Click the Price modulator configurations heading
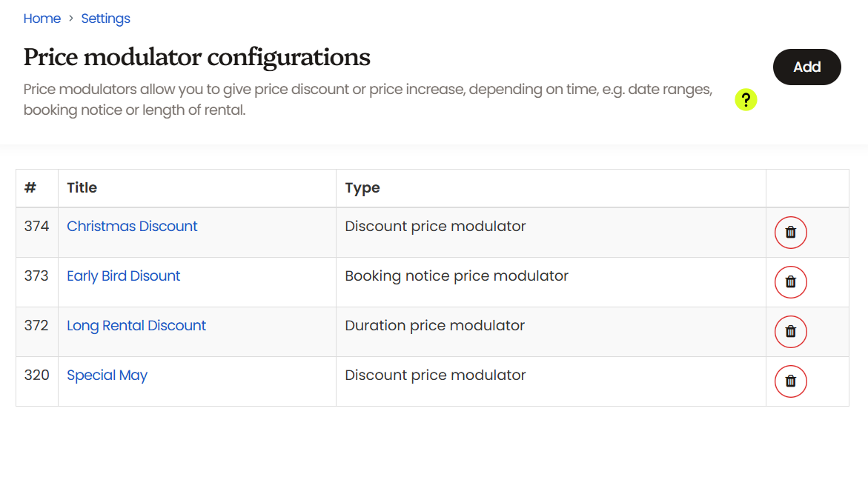 tap(196, 57)
